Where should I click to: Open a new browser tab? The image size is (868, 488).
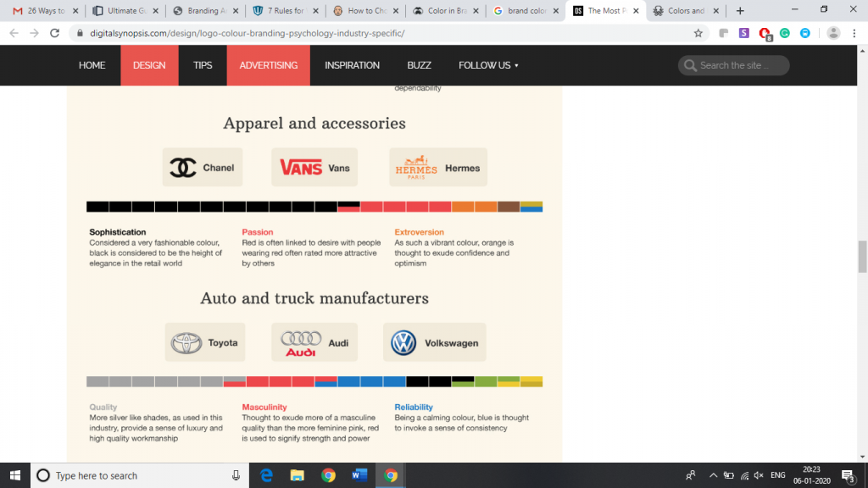pos(740,10)
